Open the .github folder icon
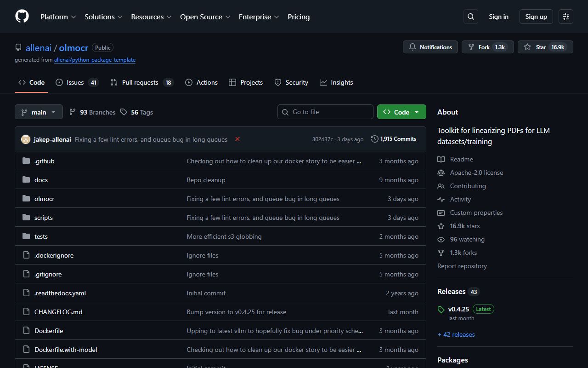Image resolution: width=588 pixels, height=368 pixels. (x=26, y=161)
